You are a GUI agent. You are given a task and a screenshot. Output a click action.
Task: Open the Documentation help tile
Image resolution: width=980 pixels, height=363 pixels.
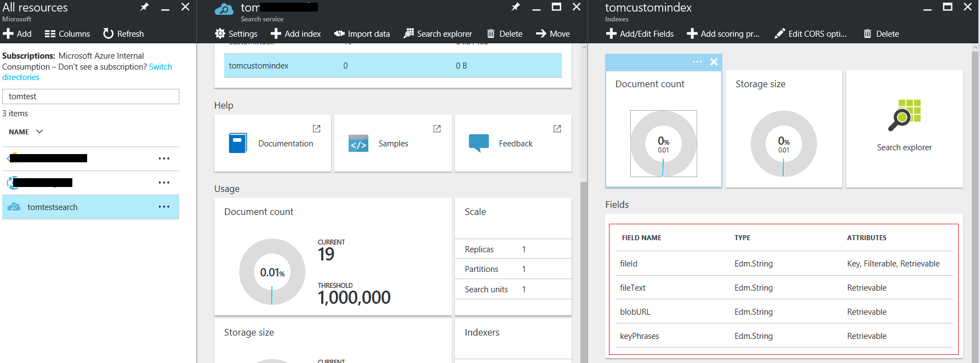(272, 143)
